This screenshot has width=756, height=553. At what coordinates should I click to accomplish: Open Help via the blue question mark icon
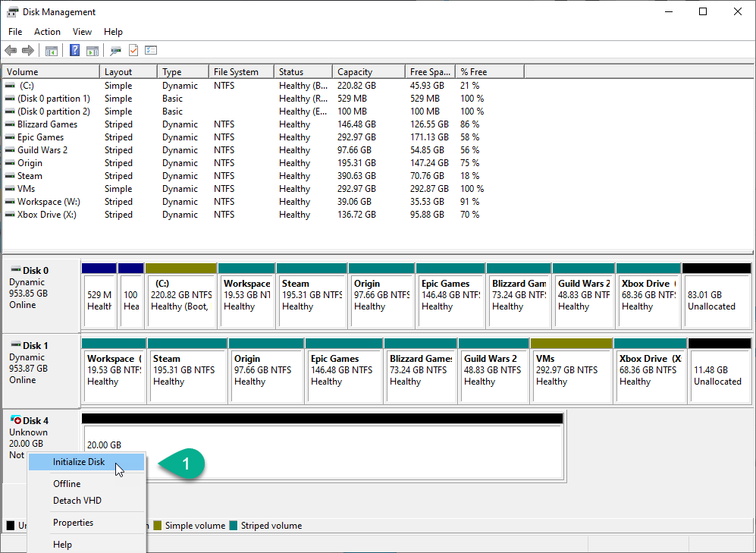click(74, 51)
